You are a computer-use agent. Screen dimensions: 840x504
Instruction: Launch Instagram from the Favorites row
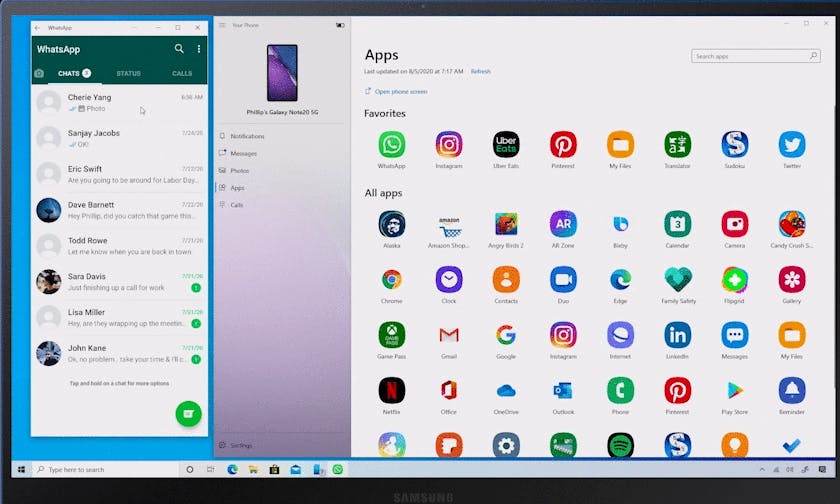pos(449,145)
